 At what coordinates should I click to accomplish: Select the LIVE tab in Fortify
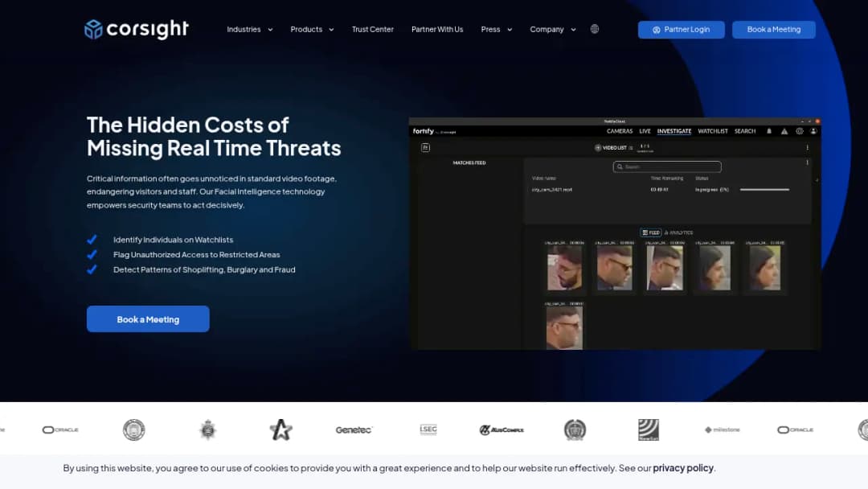[645, 131]
